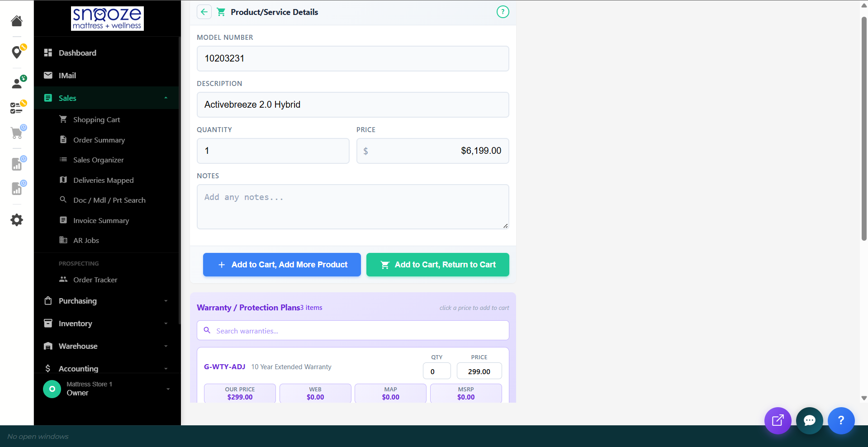Open the chat bubble button

pyautogui.click(x=809, y=421)
